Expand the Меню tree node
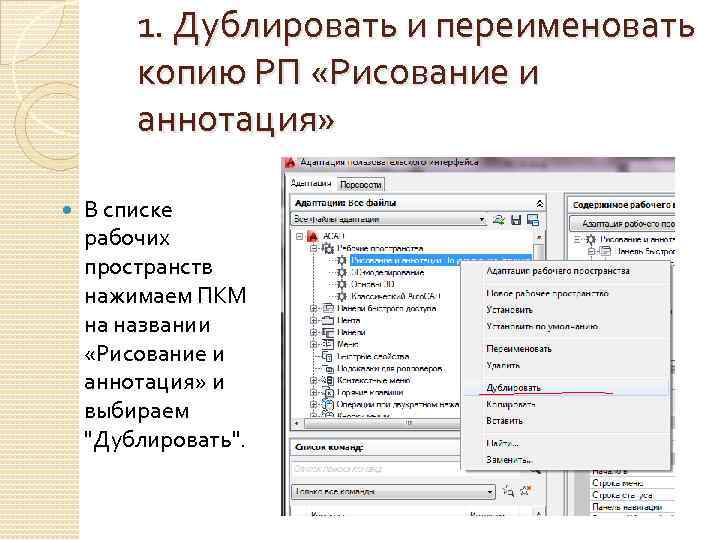720x540 pixels. pyautogui.click(x=314, y=344)
